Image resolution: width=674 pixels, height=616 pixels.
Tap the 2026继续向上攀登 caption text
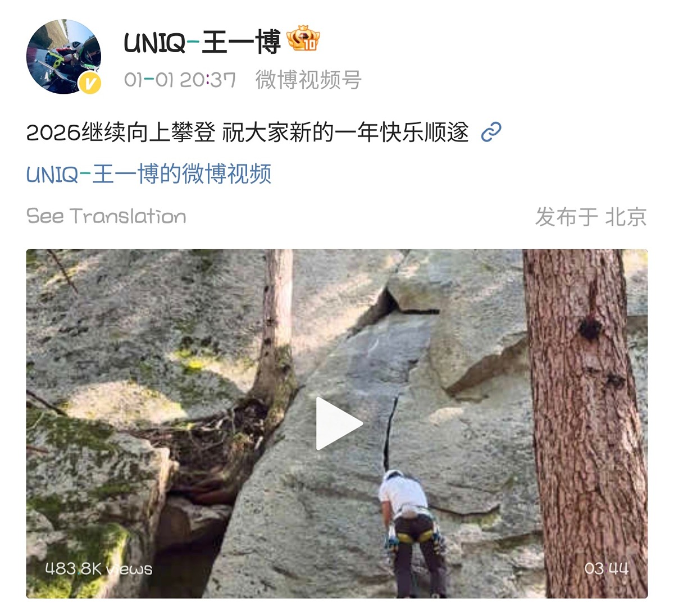121,133
